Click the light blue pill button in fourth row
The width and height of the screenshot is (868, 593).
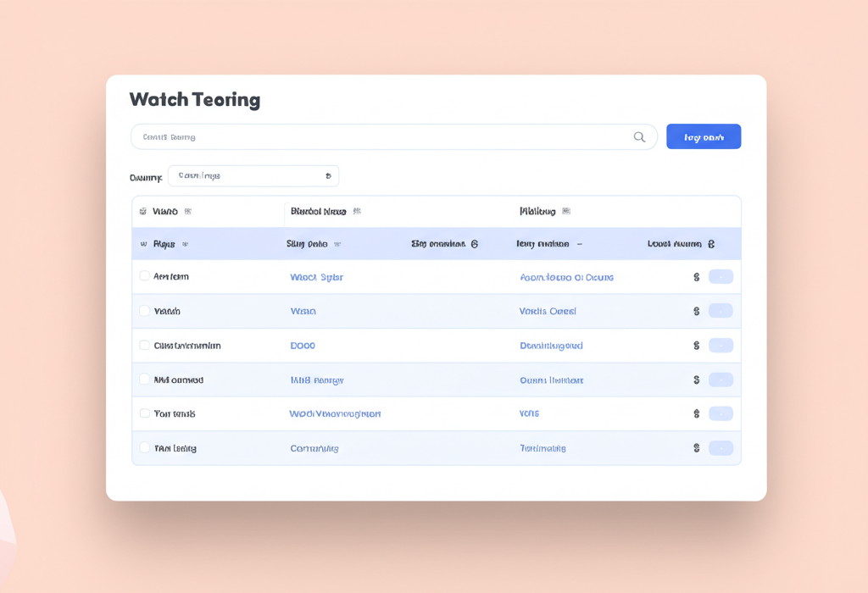coord(721,380)
